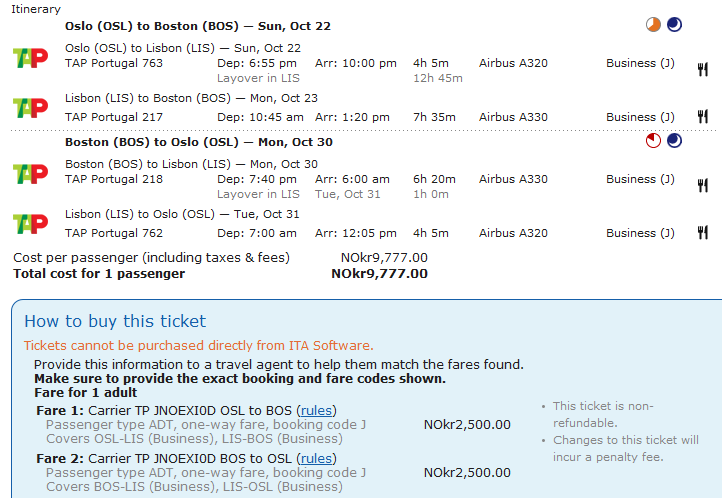Screen dimensions: 722x498
Task: Open rules link for Fare 1 OSL to BOS
Action: pyautogui.click(x=316, y=410)
